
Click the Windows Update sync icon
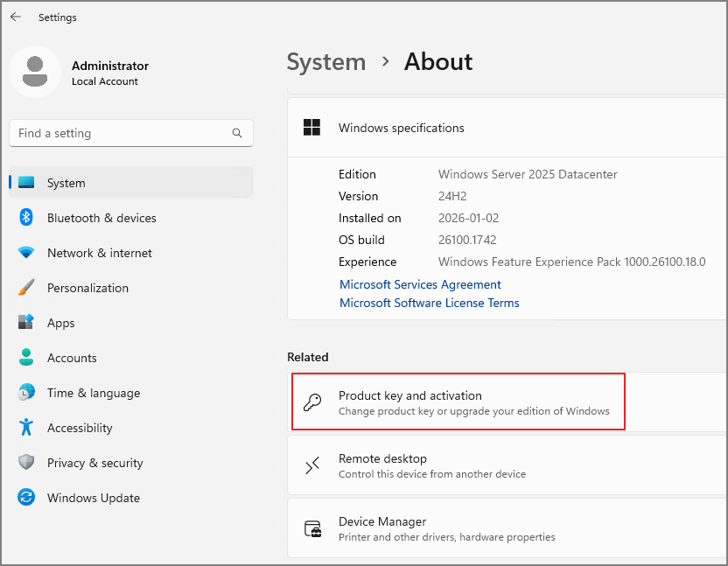26,497
